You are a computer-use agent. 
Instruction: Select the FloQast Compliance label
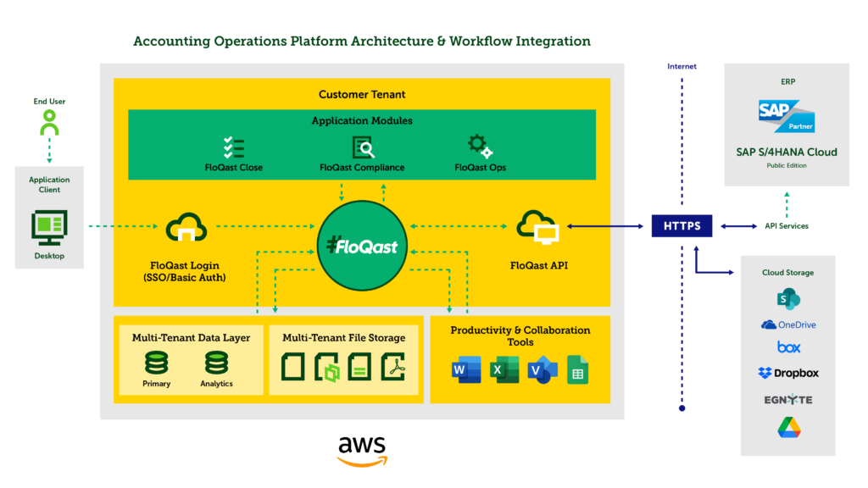362,167
